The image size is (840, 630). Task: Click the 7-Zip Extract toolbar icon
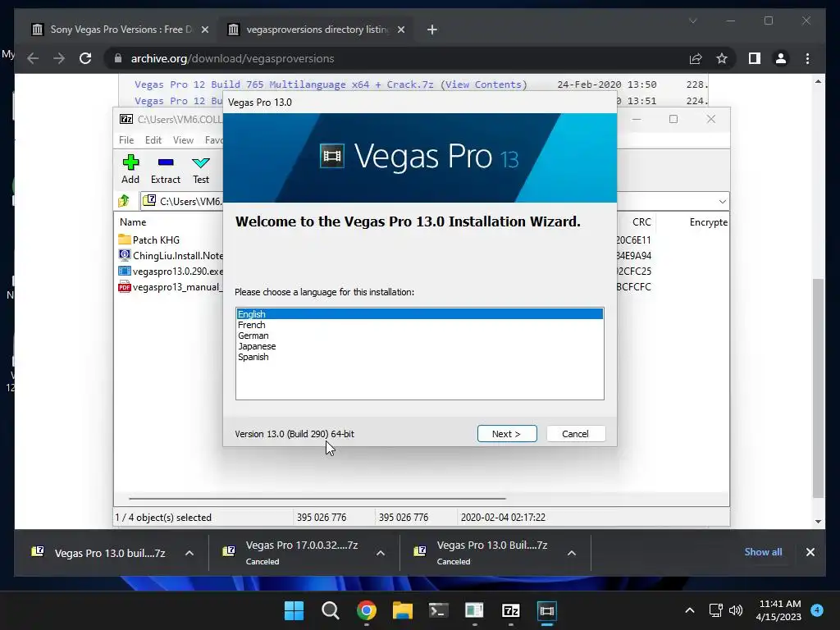tap(166, 169)
